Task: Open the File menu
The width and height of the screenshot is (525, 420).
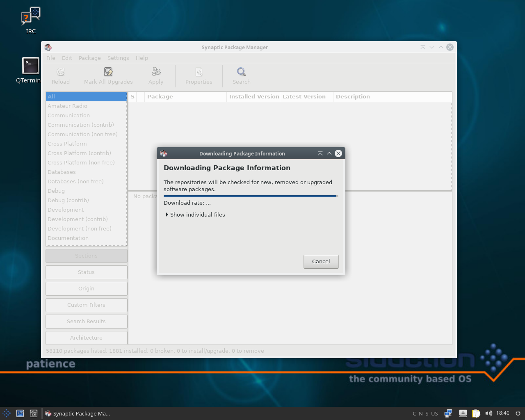Action: [x=51, y=58]
